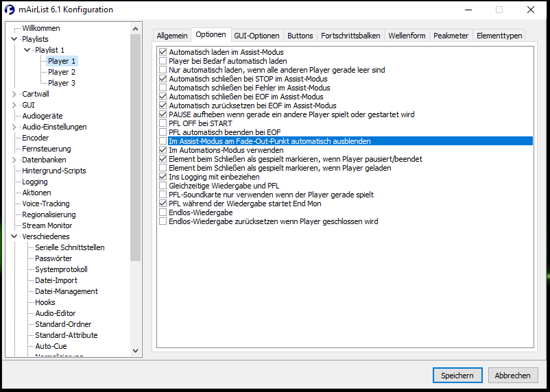Screen dimensions: 550x392
Task: Click the scroll-up arrow of tree panel
Action: pos(135,29)
